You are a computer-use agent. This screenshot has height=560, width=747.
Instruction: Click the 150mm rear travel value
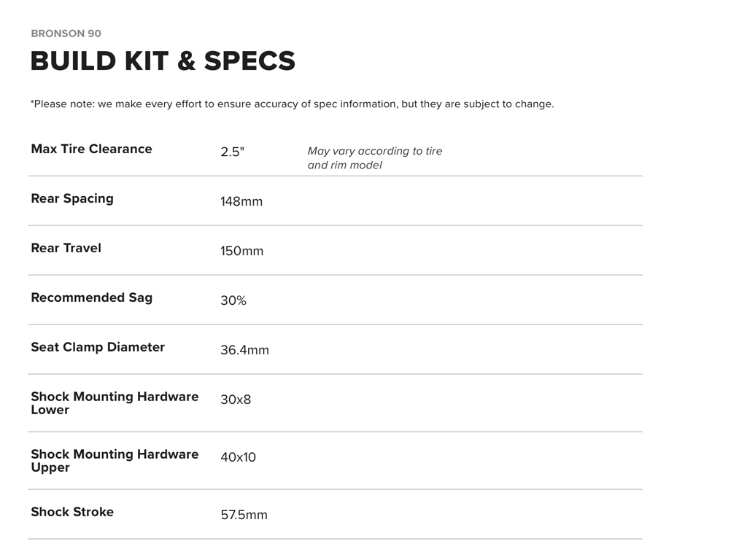click(241, 251)
